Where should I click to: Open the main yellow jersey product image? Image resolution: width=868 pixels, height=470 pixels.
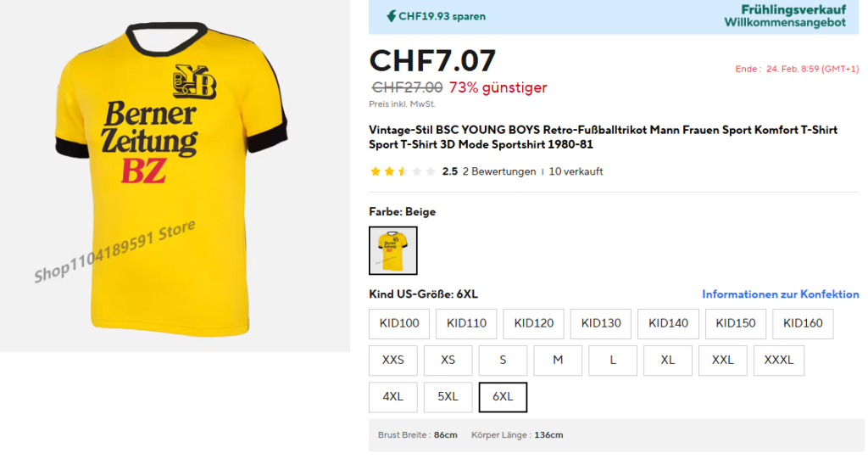(175, 176)
